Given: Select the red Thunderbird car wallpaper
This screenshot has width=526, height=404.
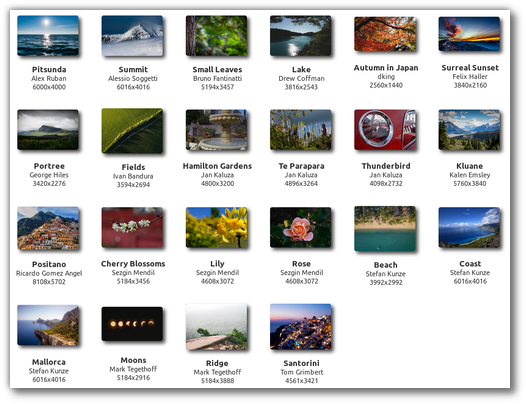Looking at the screenshot, I should coord(385,130).
